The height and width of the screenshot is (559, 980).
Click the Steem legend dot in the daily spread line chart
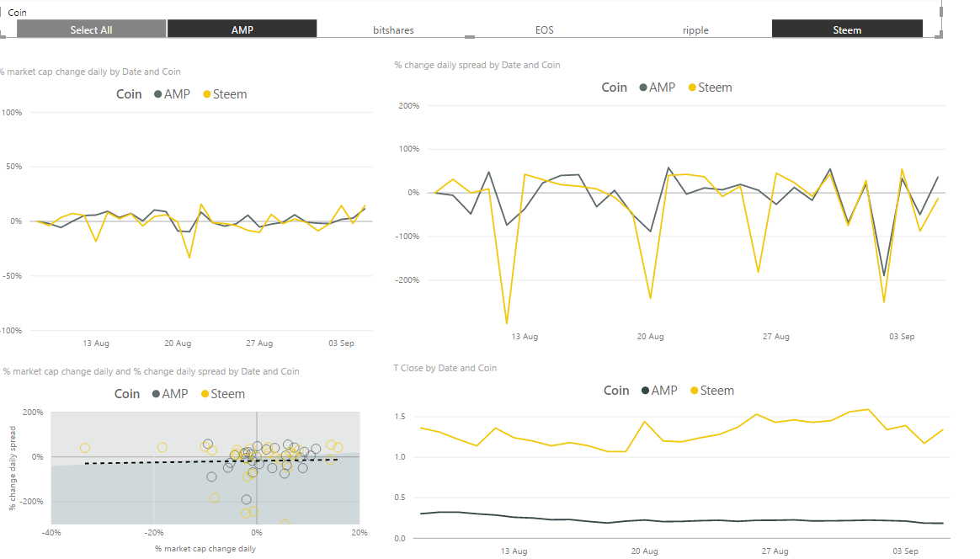click(x=692, y=88)
